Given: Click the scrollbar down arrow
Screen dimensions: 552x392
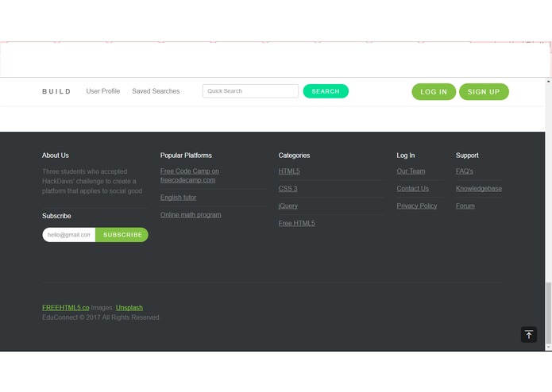Looking at the screenshot, I should 549,348.
